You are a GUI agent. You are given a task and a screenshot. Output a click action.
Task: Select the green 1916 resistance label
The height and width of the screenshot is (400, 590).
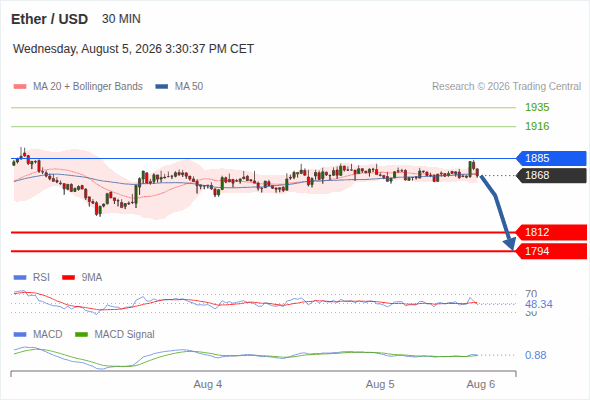(537, 126)
